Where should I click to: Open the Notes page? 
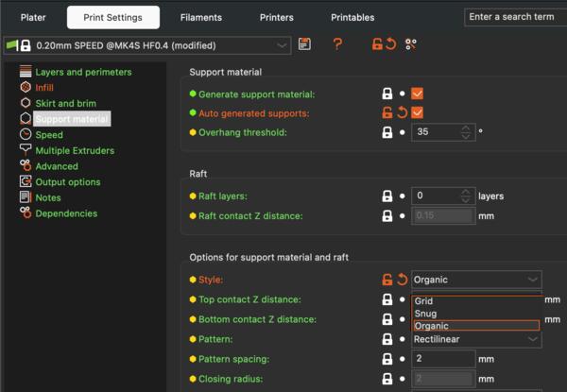pos(48,197)
